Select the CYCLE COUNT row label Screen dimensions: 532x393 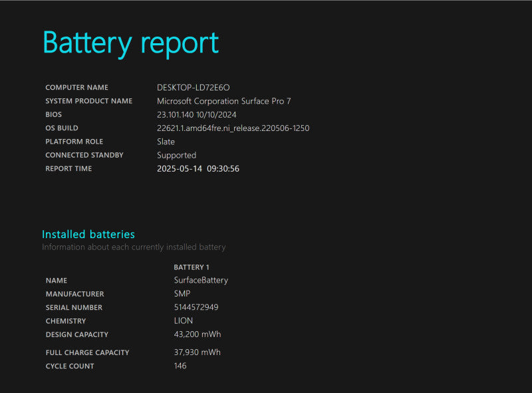click(x=70, y=366)
